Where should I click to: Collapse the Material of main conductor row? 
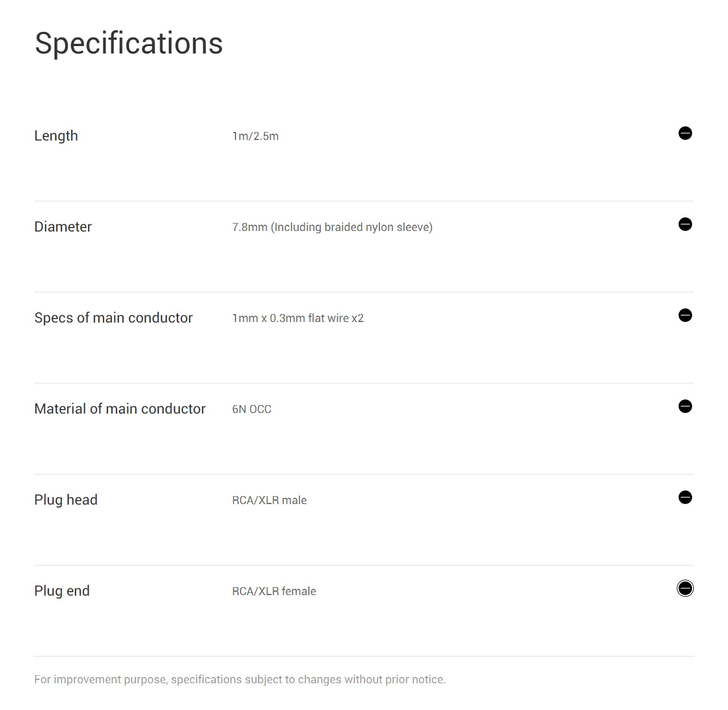(685, 406)
